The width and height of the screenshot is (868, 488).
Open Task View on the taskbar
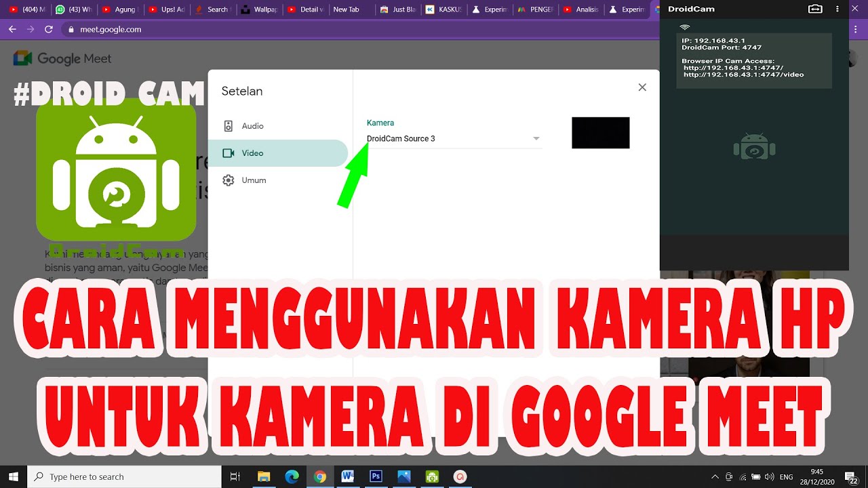(235, 476)
